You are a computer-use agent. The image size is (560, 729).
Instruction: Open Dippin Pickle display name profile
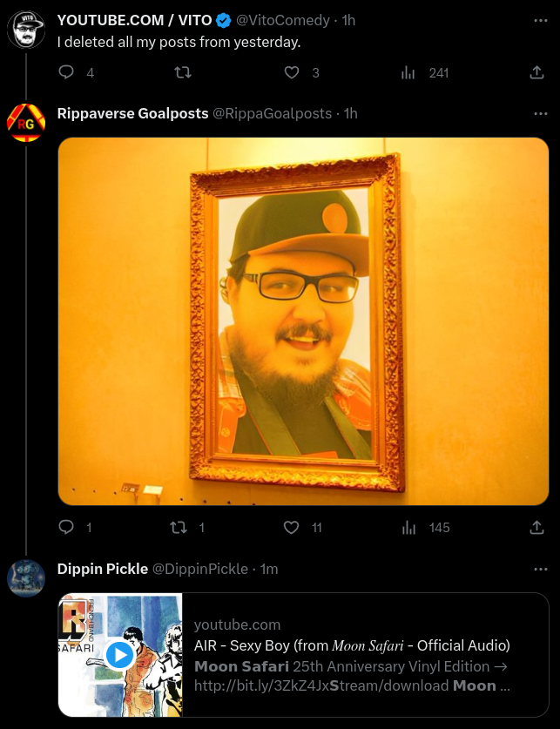pyautogui.click(x=103, y=569)
